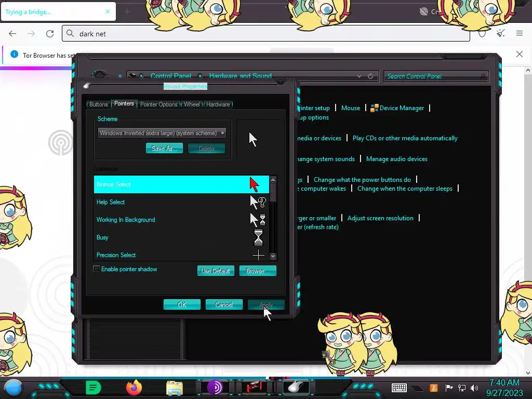This screenshot has height=399, width=532.
Task: Select Working In Background pointer row
Action: tap(181, 220)
